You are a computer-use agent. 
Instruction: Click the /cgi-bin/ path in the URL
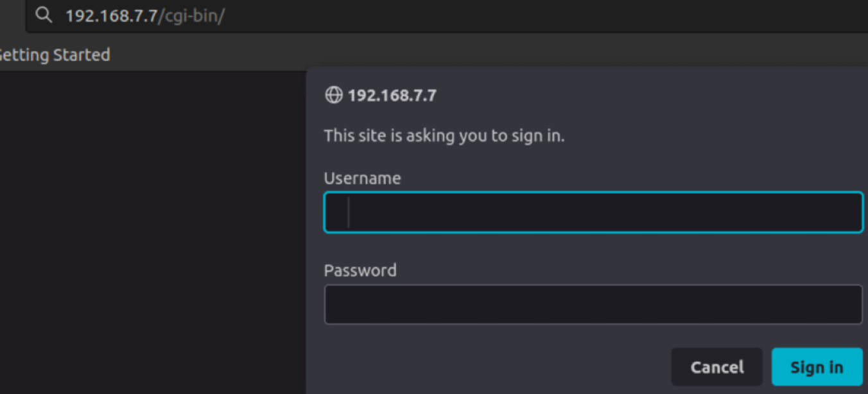click(191, 16)
